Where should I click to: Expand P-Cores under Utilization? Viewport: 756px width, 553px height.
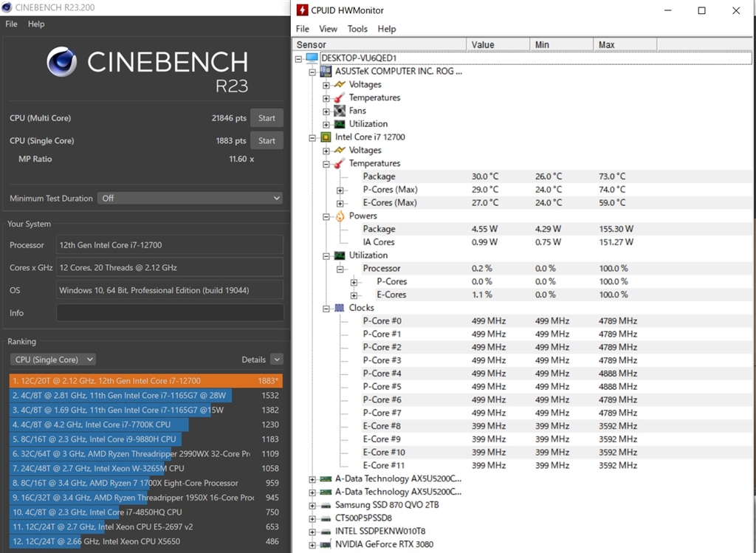click(354, 282)
